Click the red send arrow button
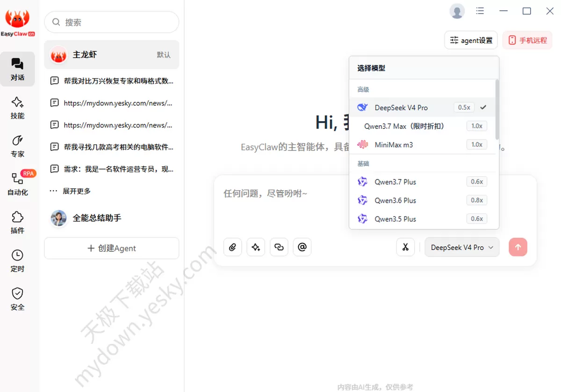Screen dimensions: 561x392 coord(518,247)
